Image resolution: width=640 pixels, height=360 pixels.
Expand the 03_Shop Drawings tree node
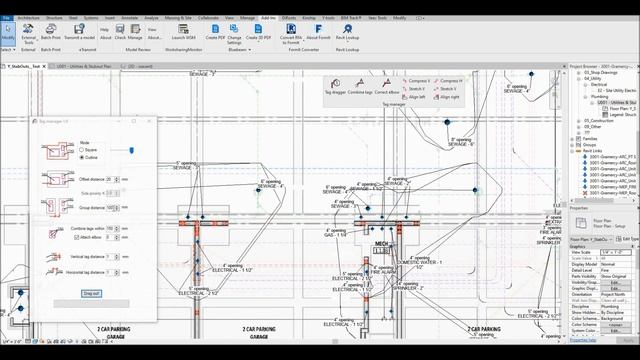coord(579,73)
